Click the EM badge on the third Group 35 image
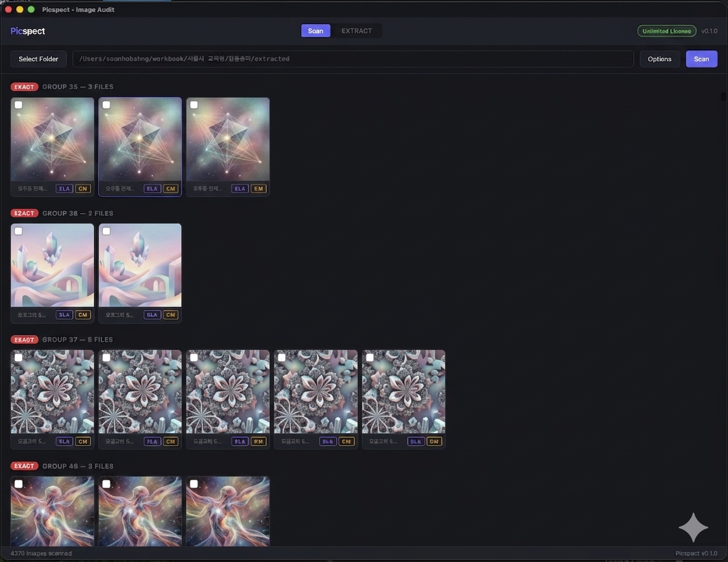Image resolution: width=728 pixels, height=562 pixels. 258,189
